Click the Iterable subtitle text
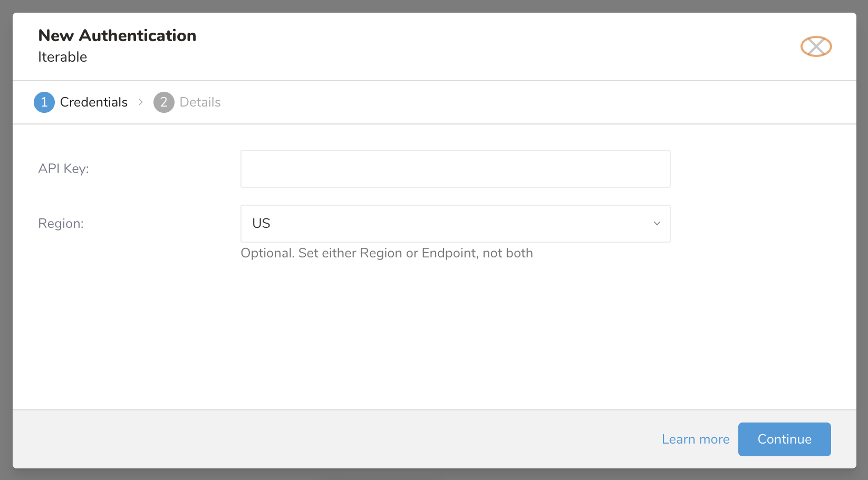Screen dimensions: 868x480 click(62, 57)
